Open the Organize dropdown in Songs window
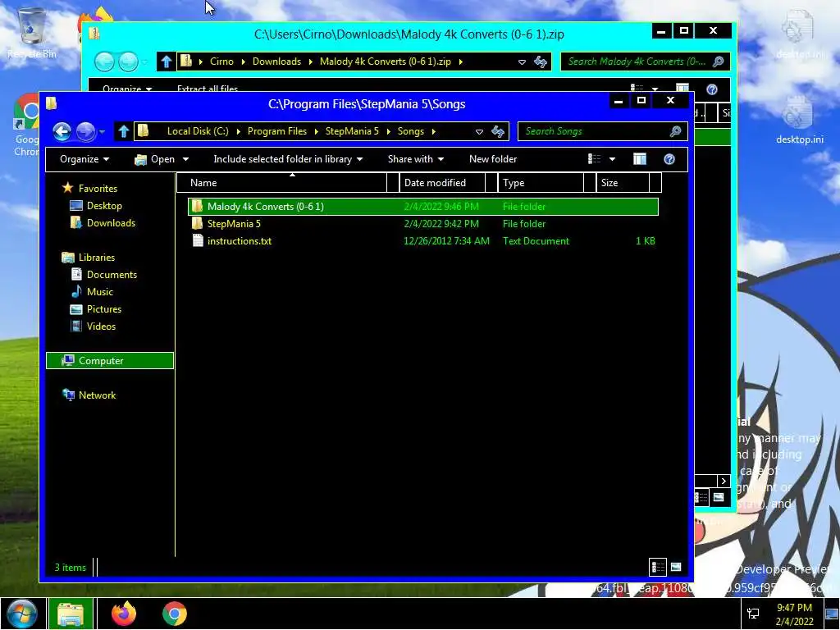The image size is (840, 630). (x=84, y=159)
